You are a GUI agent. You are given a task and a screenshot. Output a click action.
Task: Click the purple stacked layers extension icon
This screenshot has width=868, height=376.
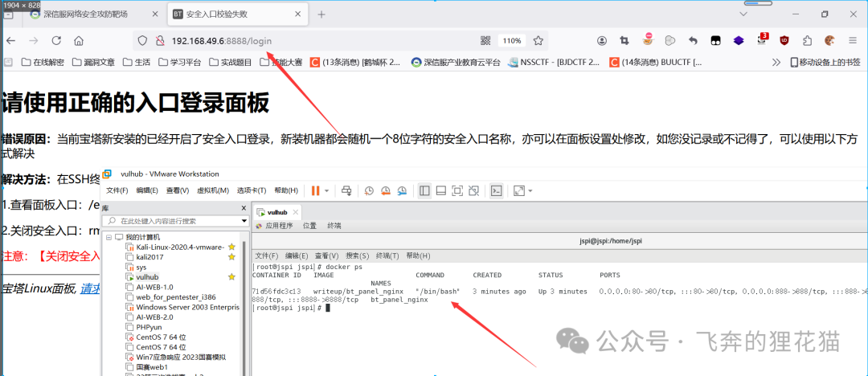tap(739, 40)
